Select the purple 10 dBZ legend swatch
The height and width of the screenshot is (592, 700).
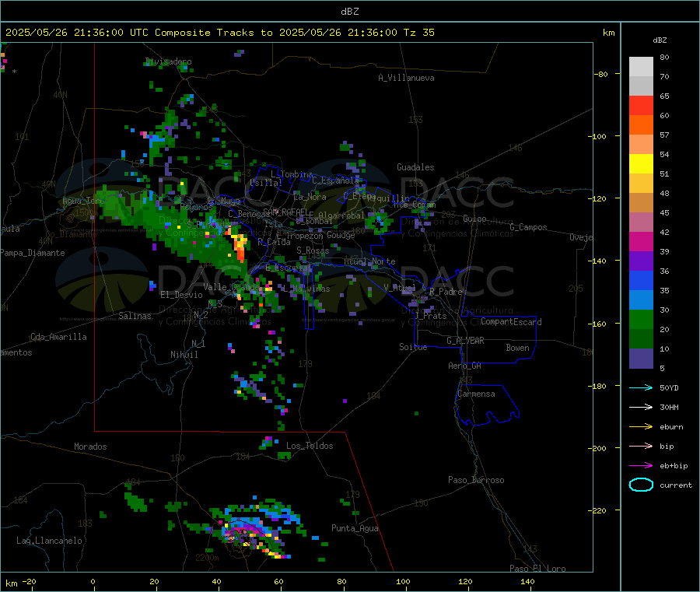(641, 359)
